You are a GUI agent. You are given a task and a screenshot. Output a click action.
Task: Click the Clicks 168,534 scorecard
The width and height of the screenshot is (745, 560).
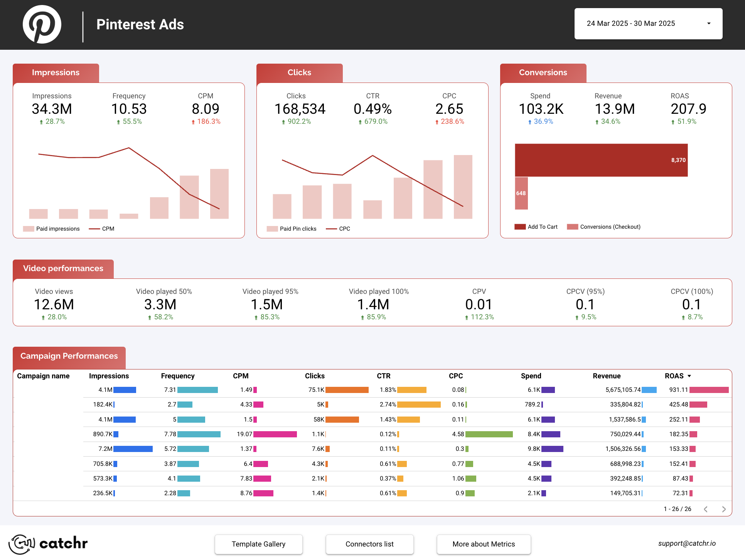300,109
